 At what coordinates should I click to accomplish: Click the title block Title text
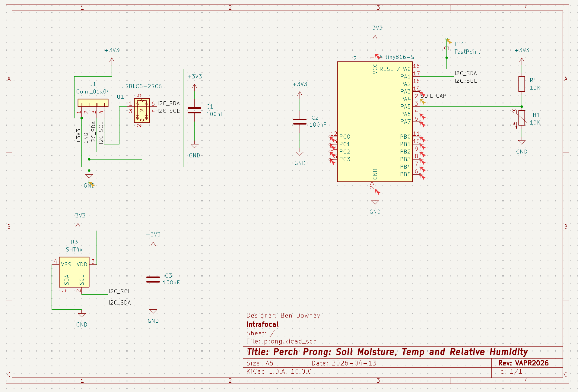click(387, 352)
